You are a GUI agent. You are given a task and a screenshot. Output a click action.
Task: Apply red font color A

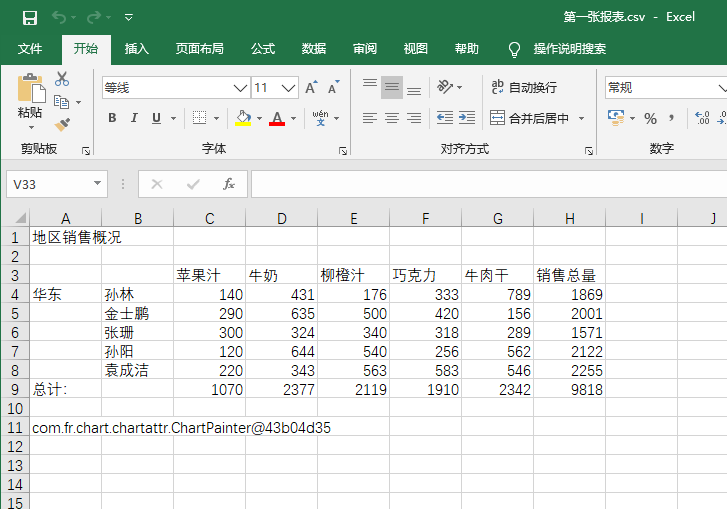277,118
